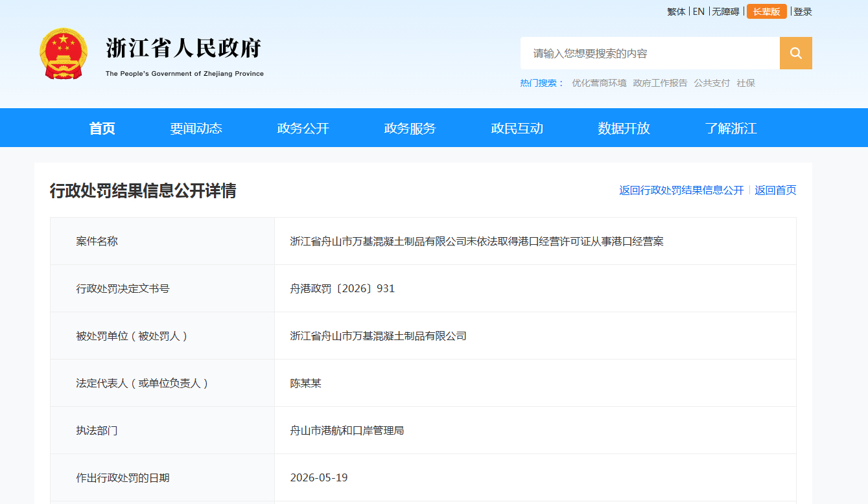Click the orange search magnifier button
Viewport: 868px width, 504px height.
[x=795, y=53]
